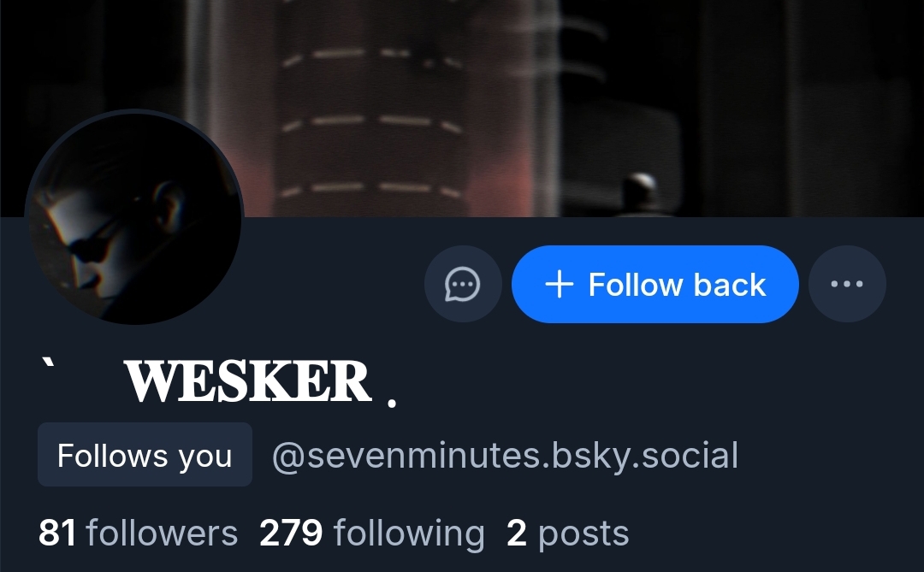Select the 2 posts count
Screen dimensions: 924x572
(x=567, y=534)
